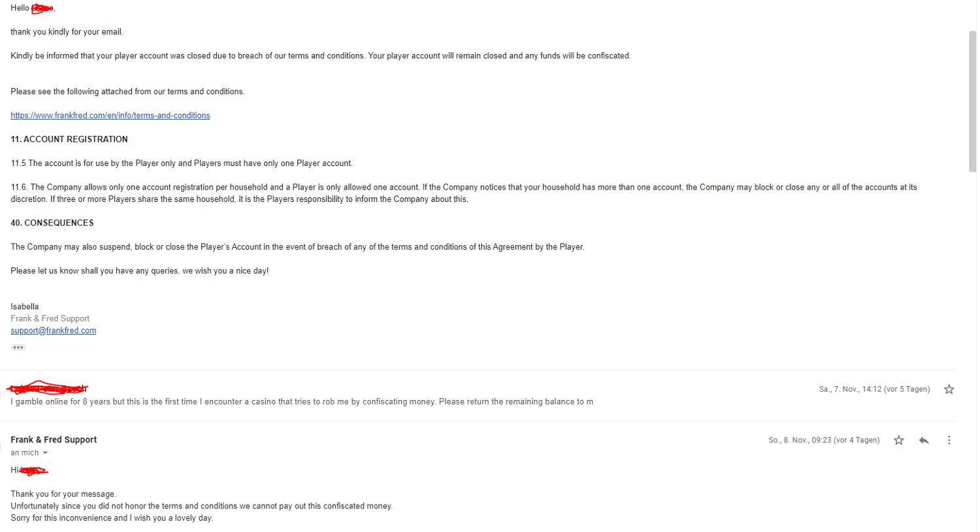Click the 'Unfortunately since you did not honor' line
Screen dimensions: 980x532
[x=201, y=506]
